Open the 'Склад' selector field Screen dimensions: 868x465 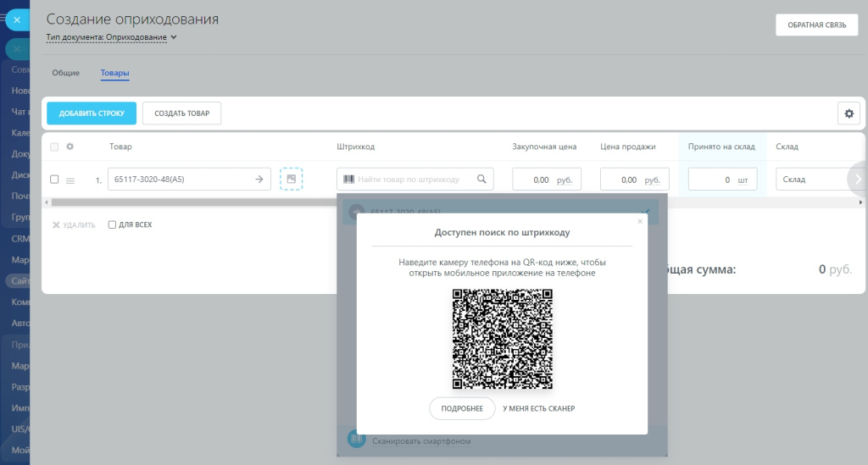tap(810, 180)
